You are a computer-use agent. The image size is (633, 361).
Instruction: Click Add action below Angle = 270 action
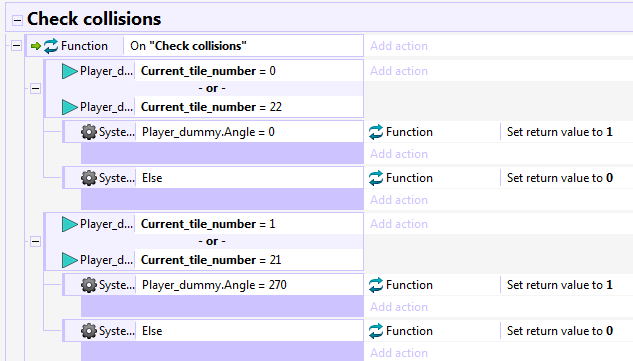[399, 307]
